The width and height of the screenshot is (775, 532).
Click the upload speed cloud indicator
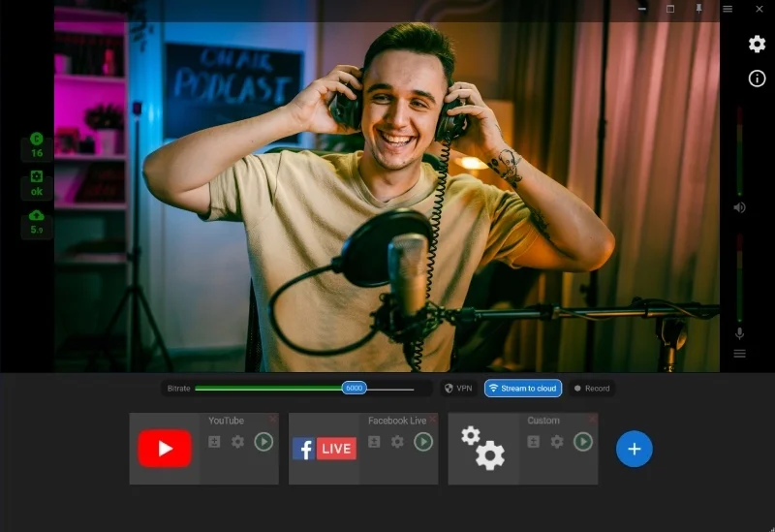click(37, 223)
